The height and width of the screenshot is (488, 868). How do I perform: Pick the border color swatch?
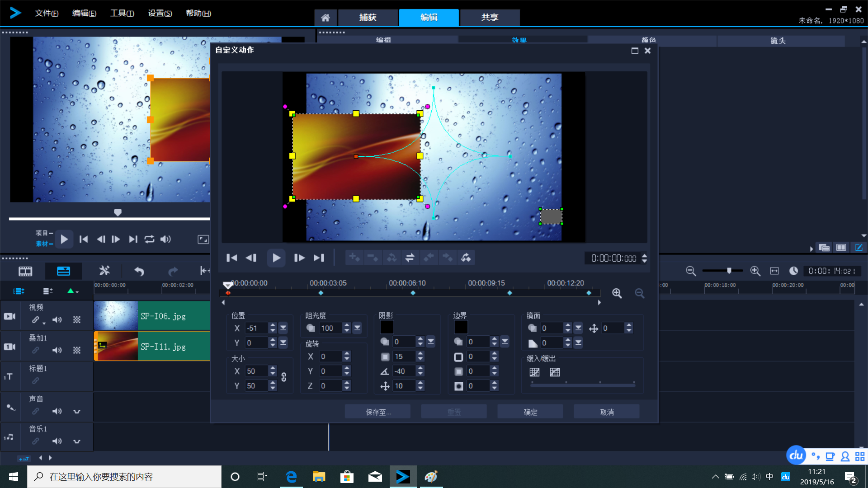(461, 327)
